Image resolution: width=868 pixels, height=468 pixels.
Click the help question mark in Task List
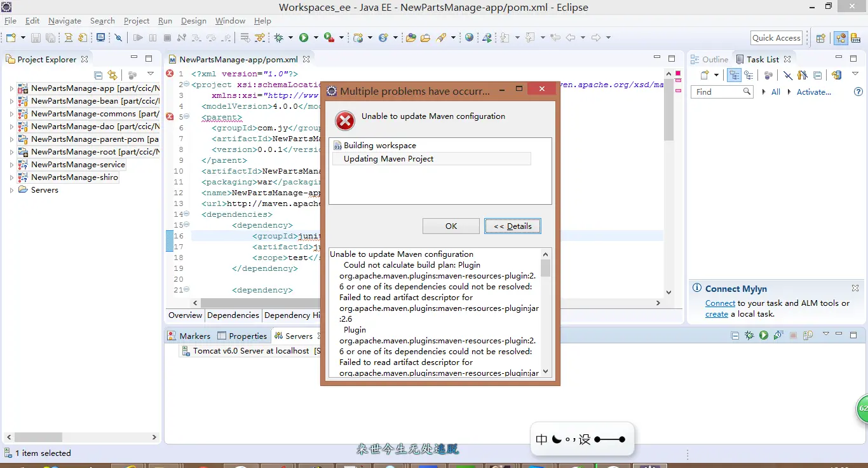(858, 92)
